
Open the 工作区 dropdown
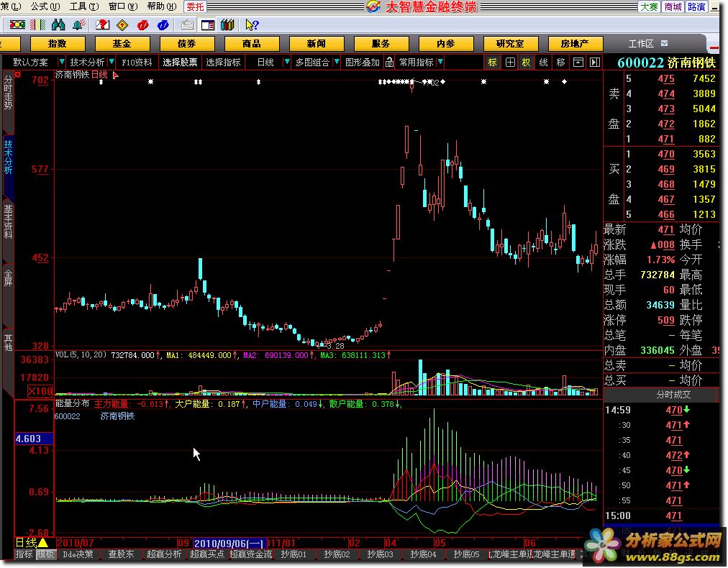665,43
